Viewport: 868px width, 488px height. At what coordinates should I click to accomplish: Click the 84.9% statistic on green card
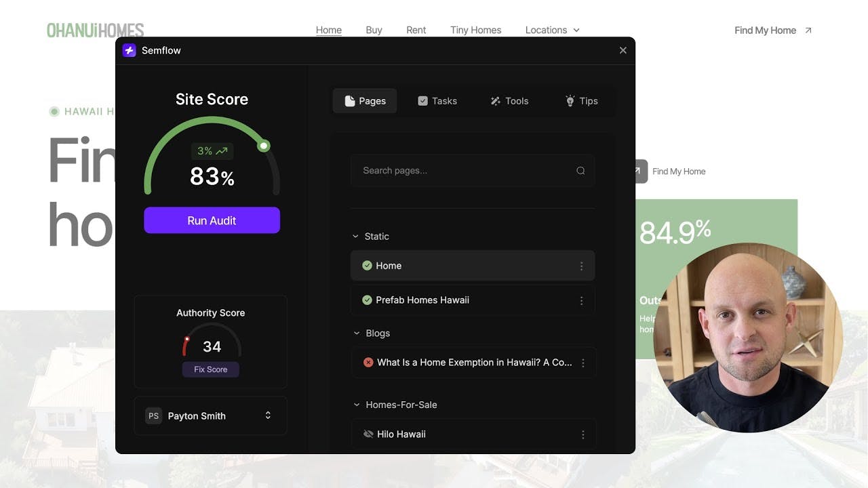coord(675,231)
